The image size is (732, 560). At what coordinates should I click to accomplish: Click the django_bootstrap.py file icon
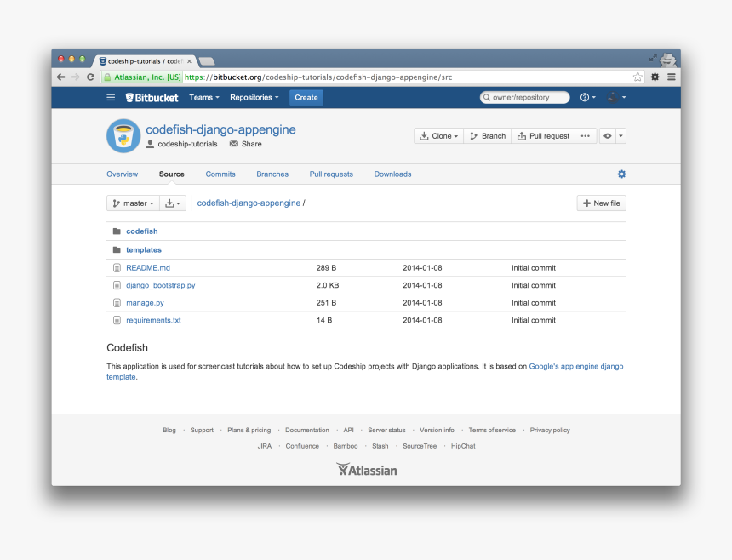[117, 285]
